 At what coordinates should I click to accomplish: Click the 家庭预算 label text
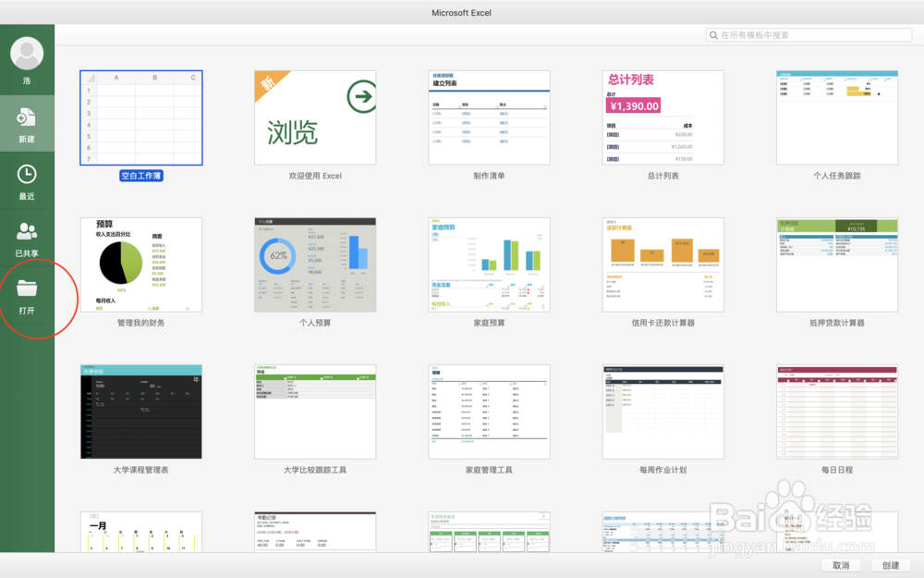click(489, 323)
